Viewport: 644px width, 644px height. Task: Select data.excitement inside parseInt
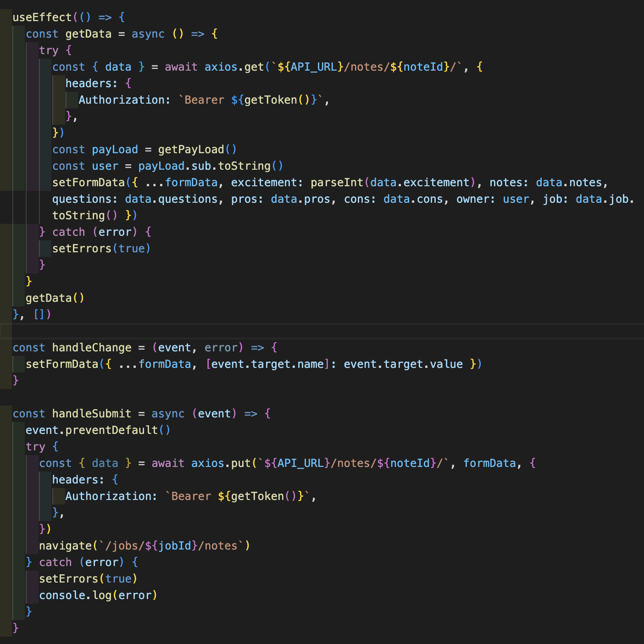click(x=420, y=183)
